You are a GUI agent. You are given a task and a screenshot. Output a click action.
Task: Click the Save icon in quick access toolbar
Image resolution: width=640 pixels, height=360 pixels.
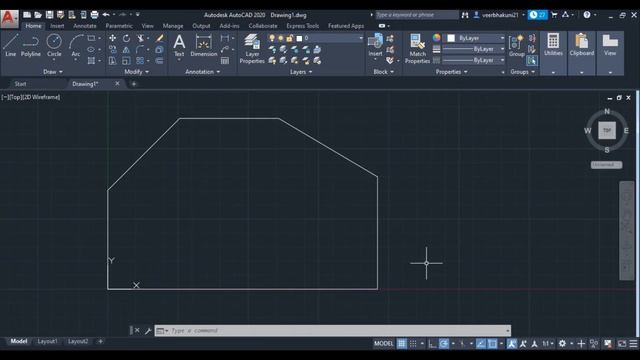tap(49, 15)
